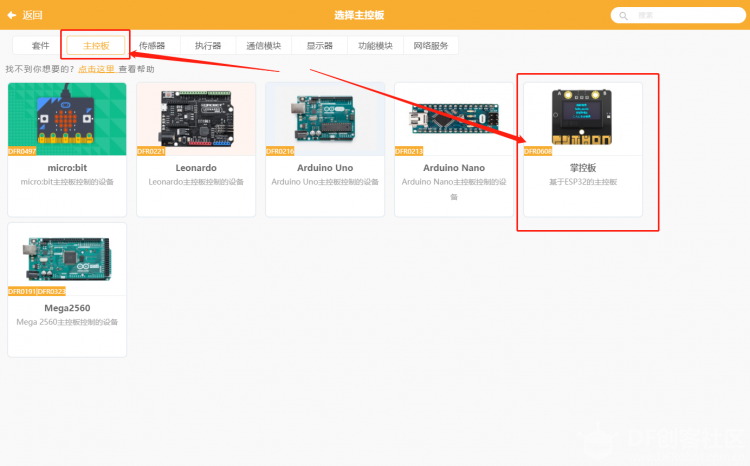Screen dimensions: 750x466
Task: Switch to the 网络服务 tab
Action: (431, 46)
